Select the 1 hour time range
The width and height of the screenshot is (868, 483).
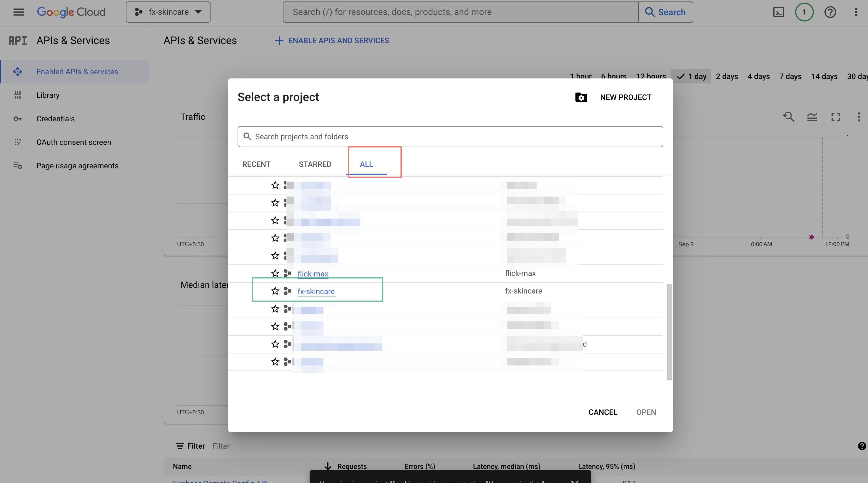click(580, 76)
